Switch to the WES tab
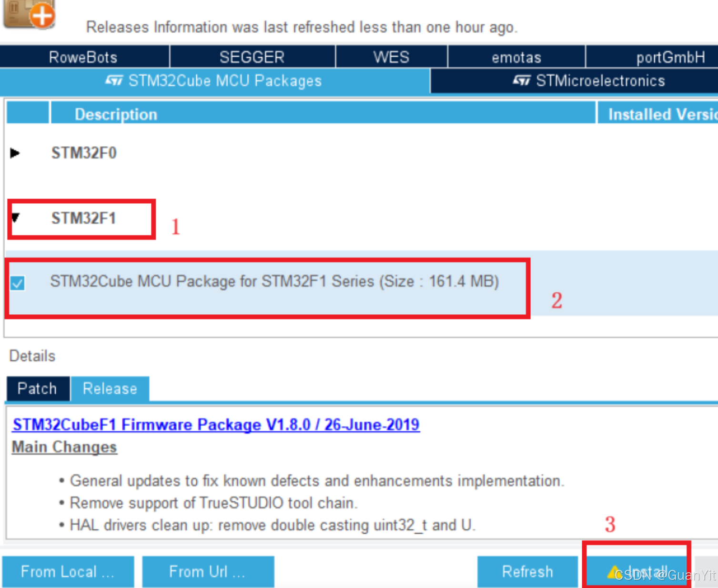 (391, 57)
